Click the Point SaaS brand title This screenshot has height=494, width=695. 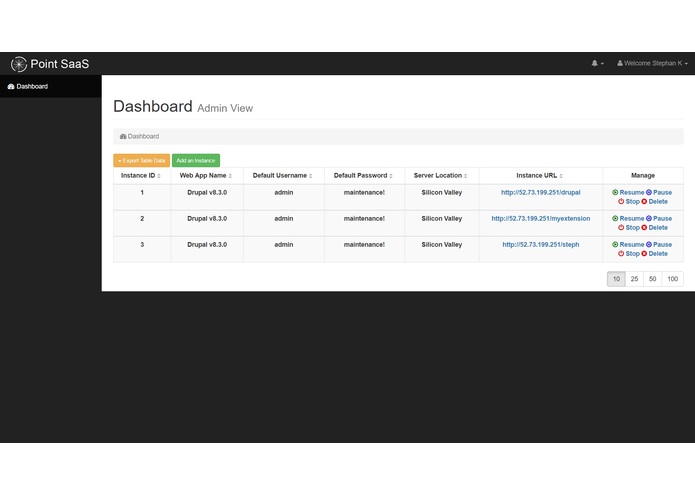pyautogui.click(x=60, y=64)
